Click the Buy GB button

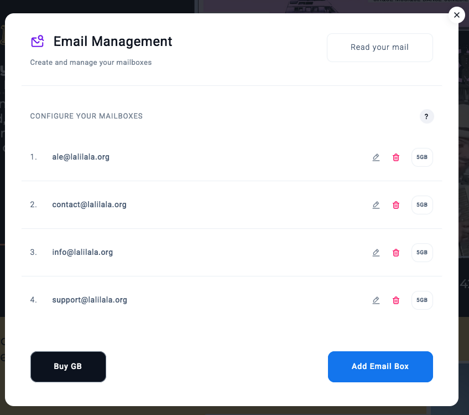pyautogui.click(x=68, y=366)
